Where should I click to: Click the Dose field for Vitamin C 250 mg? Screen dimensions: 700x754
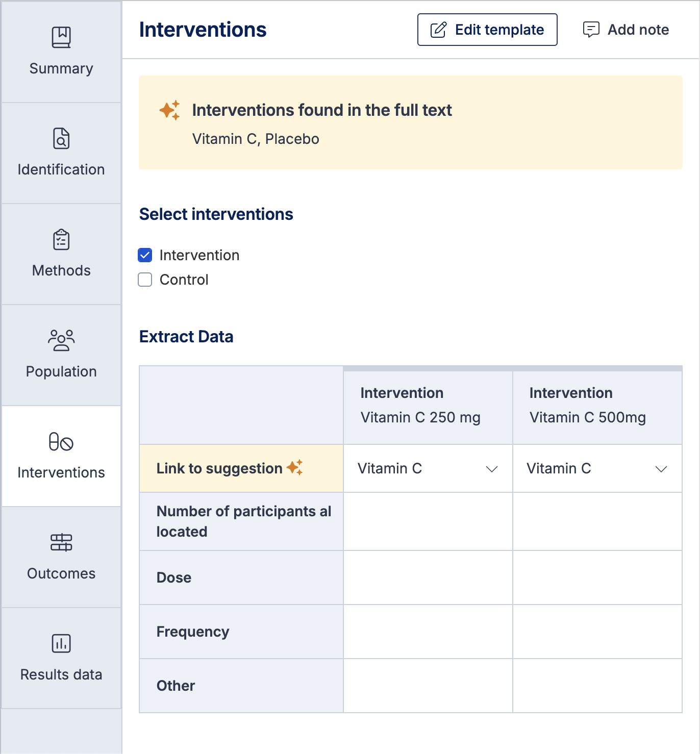pos(428,577)
